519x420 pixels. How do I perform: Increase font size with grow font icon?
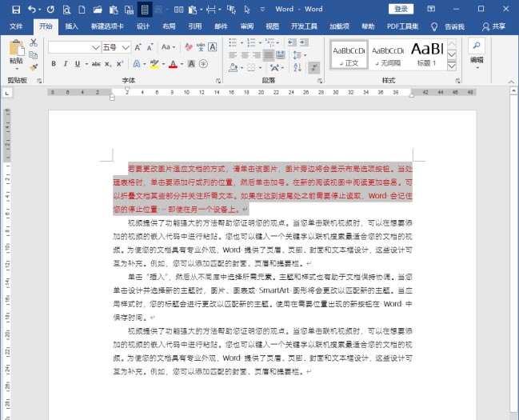138,47
